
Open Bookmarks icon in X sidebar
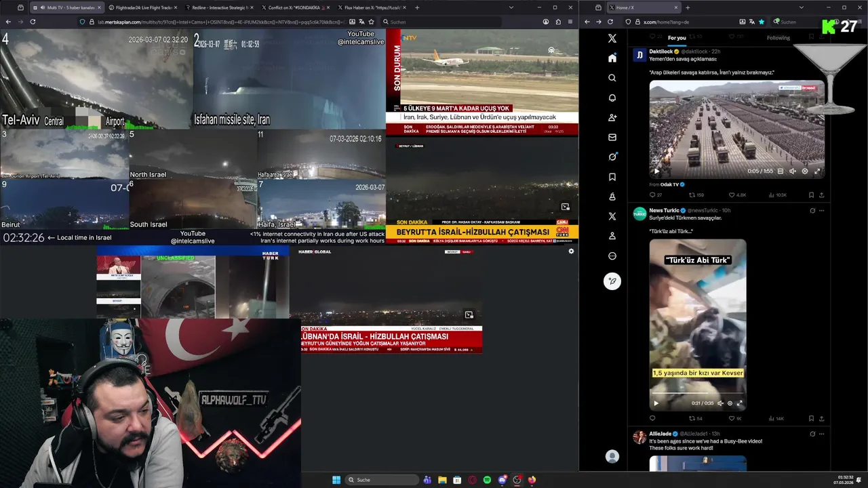tap(612, 177)
